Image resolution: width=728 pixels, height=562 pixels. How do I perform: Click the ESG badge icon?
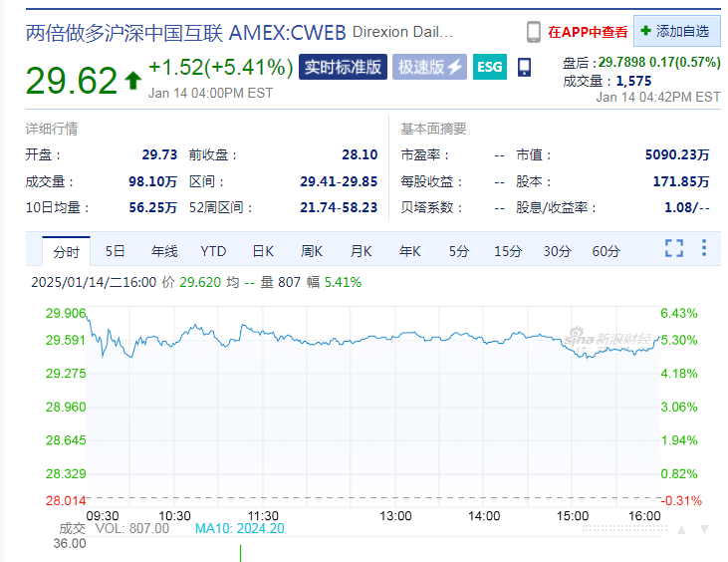pos(490,67)
